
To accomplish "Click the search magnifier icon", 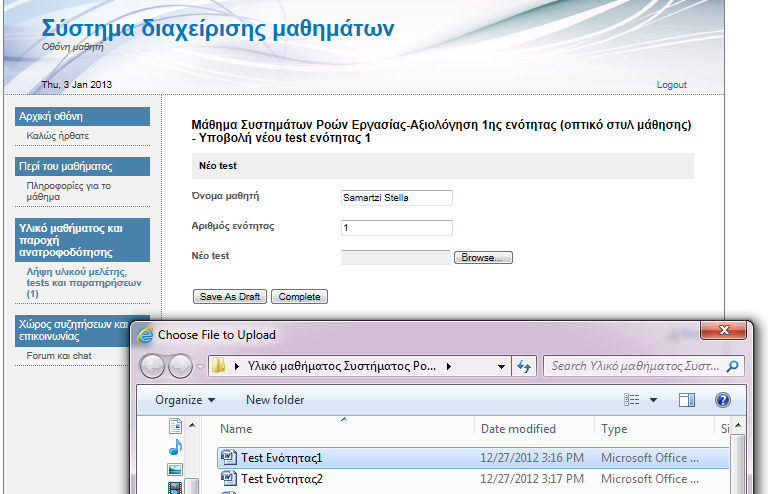I will click(733, 366).
